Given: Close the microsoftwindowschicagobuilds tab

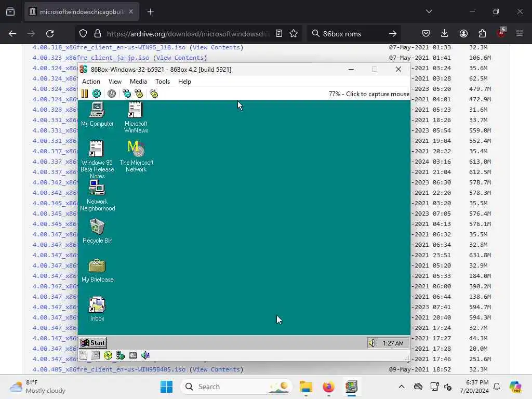Looking at the screenshot, I should point(131,12).
